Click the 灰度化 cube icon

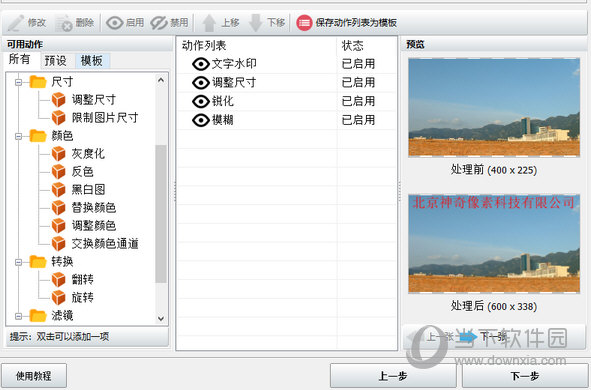[x=58, y=153]
